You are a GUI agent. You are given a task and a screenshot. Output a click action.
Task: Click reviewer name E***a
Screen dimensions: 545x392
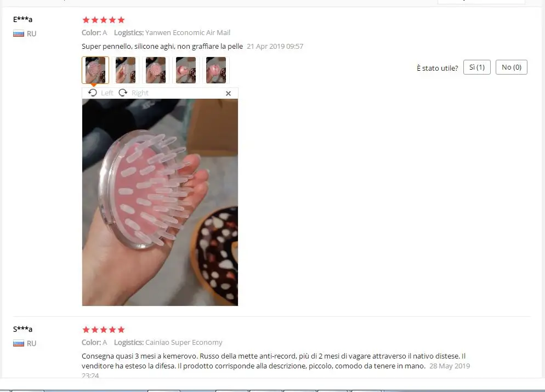click(22, 19)
